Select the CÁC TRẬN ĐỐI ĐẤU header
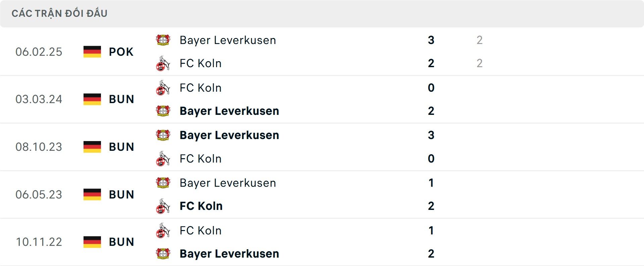The image size is (644, 266). pyautogui.click(x=60, y=13)
